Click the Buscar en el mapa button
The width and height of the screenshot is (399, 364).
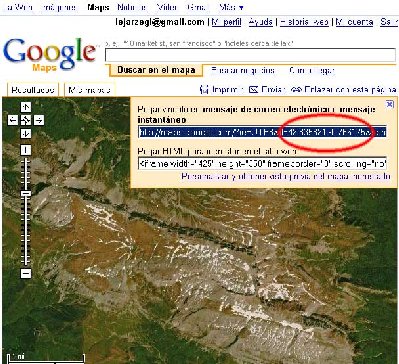pos(156,70)
